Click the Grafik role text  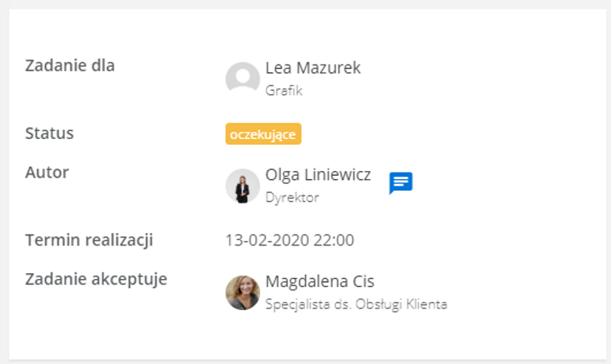click(x=284, y=91)
